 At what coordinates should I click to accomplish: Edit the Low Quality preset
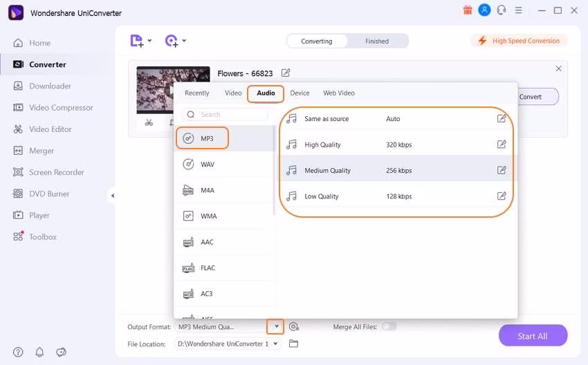tap(502, 196)
